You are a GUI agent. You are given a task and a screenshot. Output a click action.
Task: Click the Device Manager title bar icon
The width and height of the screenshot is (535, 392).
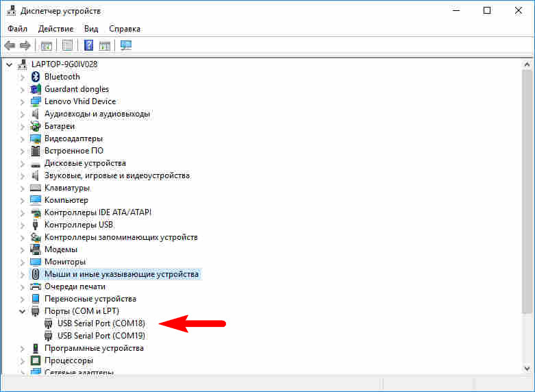[x=11, y=11]
